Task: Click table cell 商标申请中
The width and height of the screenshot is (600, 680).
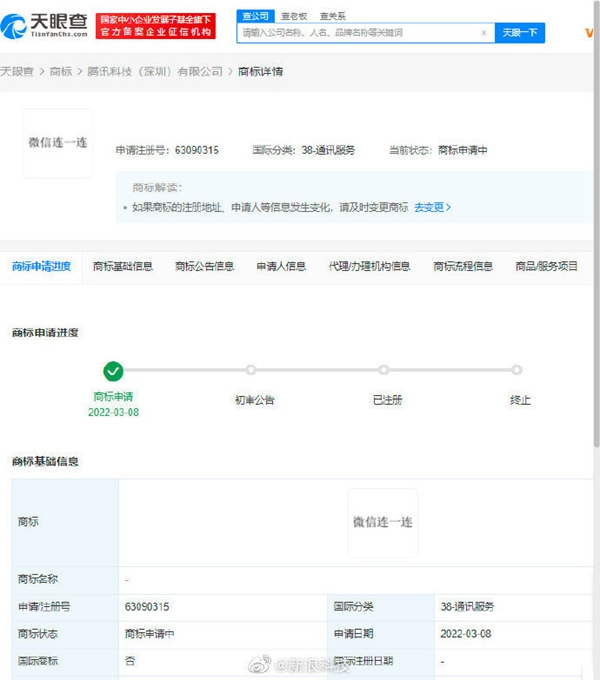Action: click(150, 634)
